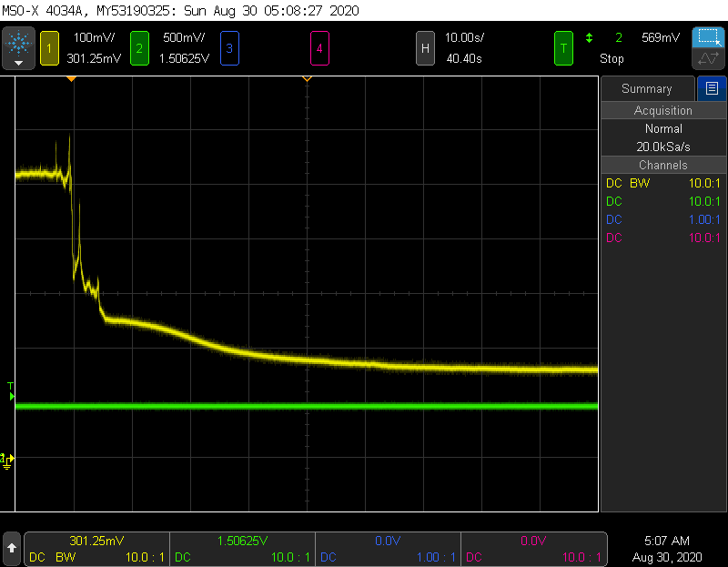The width and height of the screenshot is (728, 567).
Task: Open trigger settings via T badge
Action: (x=564, y=47)
